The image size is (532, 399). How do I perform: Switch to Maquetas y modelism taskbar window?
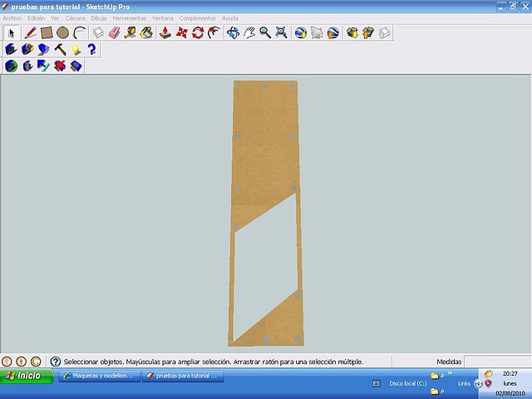[100, 376]
